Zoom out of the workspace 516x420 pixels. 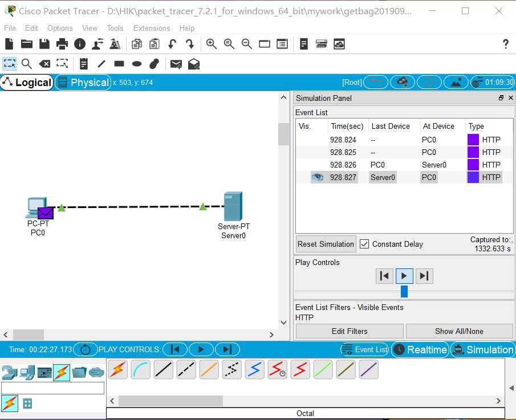247,44
